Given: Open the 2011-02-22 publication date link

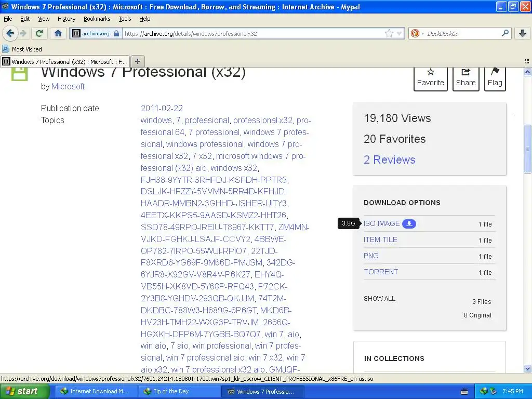Looking at the screenshot, I should (x=162, y=108).
